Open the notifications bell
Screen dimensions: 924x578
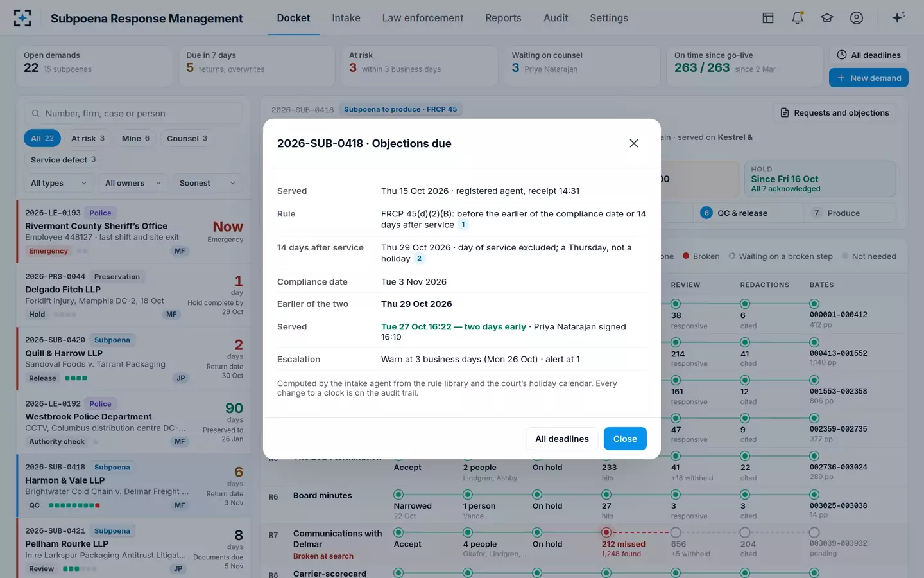[x=798, y=18]
